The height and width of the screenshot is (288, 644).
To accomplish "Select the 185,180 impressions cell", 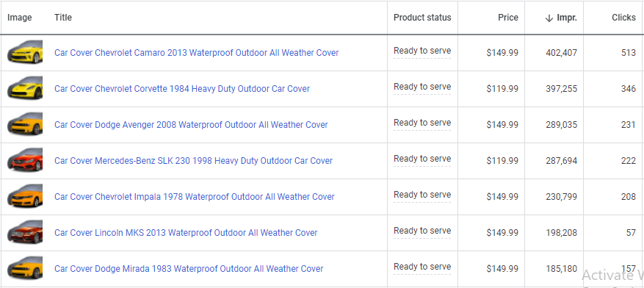I will 562,269.
